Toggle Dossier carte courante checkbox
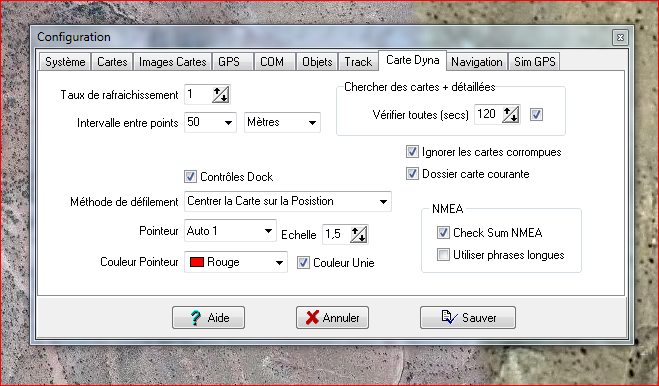The image size is (659, 386). click(x=412, y=174)
